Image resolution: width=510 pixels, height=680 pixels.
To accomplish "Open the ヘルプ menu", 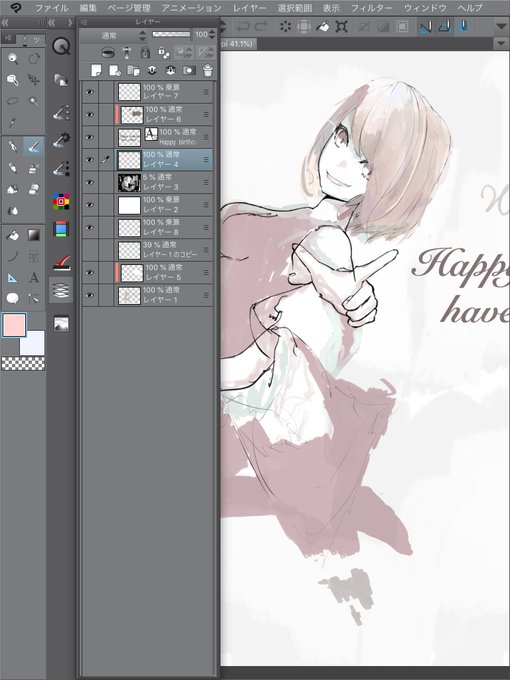I will click(x=470, y=8).
